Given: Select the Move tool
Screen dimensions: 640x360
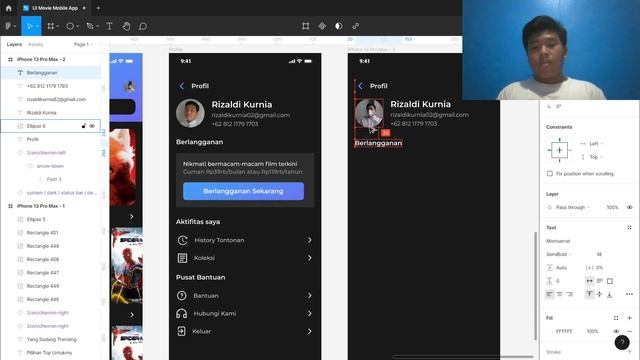Looking at the screenshot, I should tap(29, 26).
